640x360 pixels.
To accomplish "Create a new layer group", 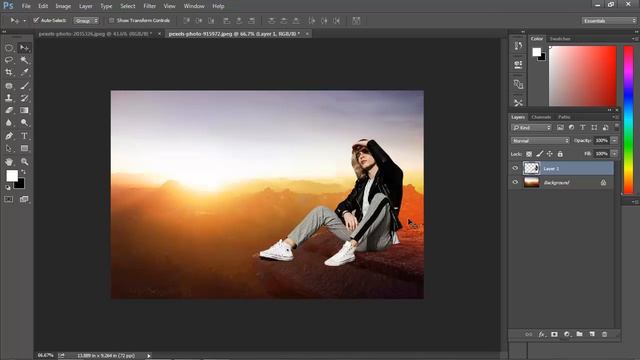I will [x=579, y=334].
